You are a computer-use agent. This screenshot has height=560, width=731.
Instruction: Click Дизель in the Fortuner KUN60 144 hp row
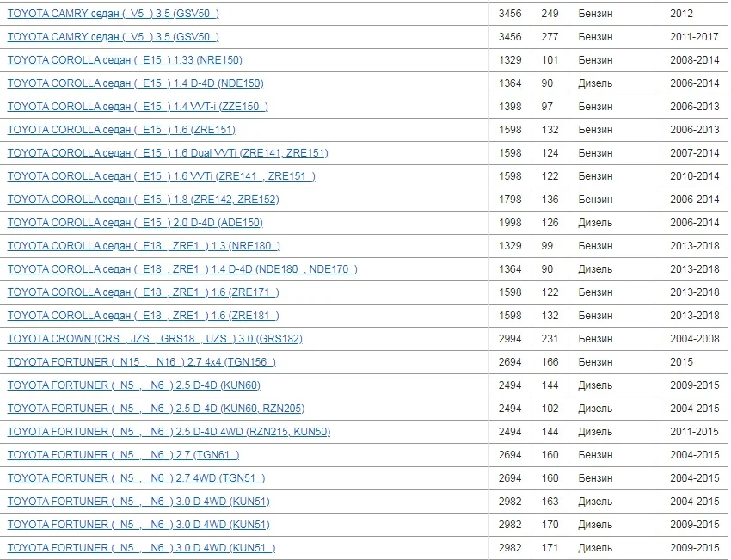[595, 385]
